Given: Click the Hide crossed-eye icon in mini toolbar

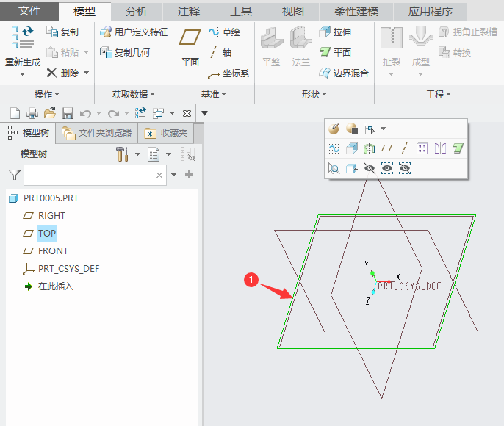Looking at the screenshot, I should 370,168.
